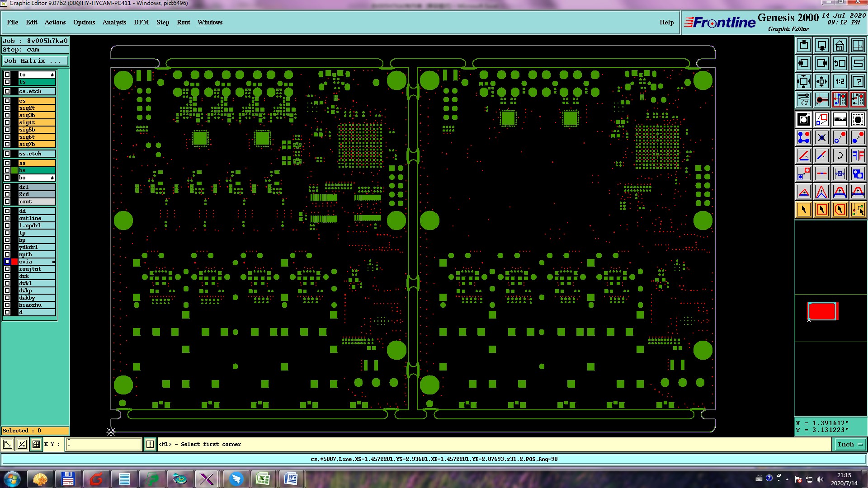This screenshot has height=488, width=868.
Task: Select the arrow pointer selection tool
Action: [804, 210]
